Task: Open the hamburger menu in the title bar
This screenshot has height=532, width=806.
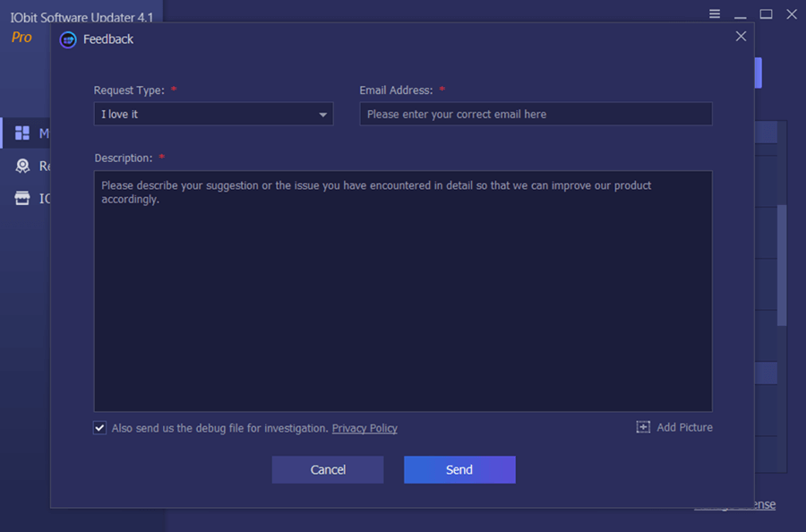Action: 715,13
